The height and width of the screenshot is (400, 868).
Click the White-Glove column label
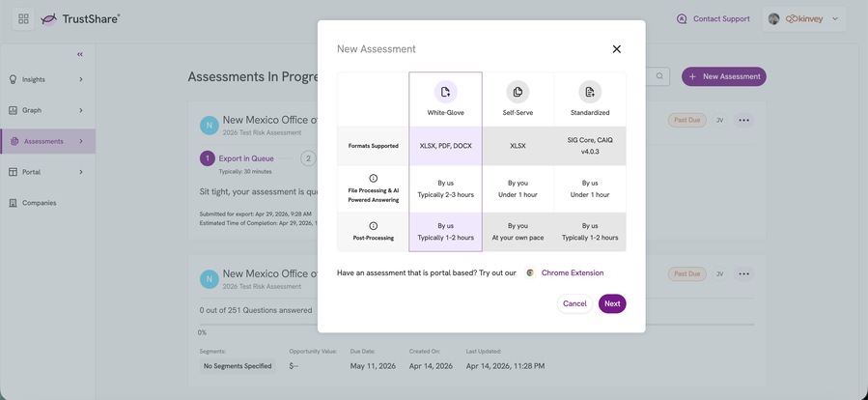point(446,112)
